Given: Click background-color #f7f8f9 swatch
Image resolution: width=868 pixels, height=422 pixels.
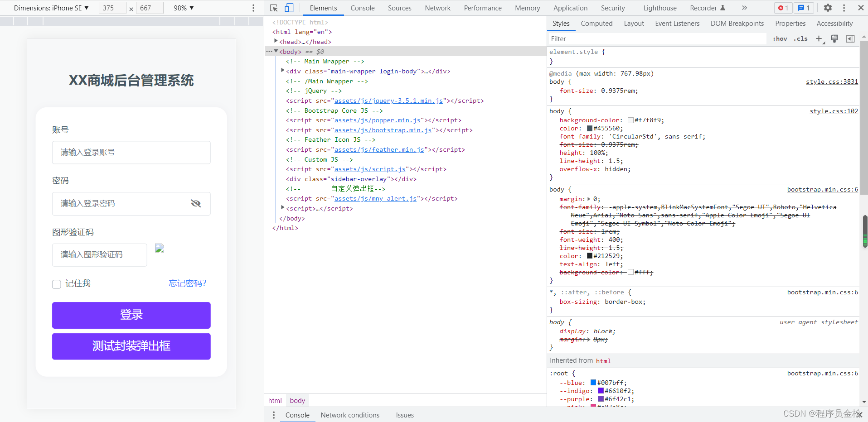Looking at the screenshot, I should tap(630, 120).
